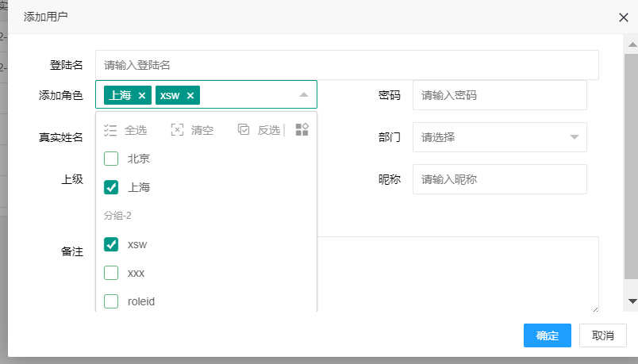Close the 添加用户 dialog
Image resolution: width=638 pixels, height=364 pixels.
(624, 17)
